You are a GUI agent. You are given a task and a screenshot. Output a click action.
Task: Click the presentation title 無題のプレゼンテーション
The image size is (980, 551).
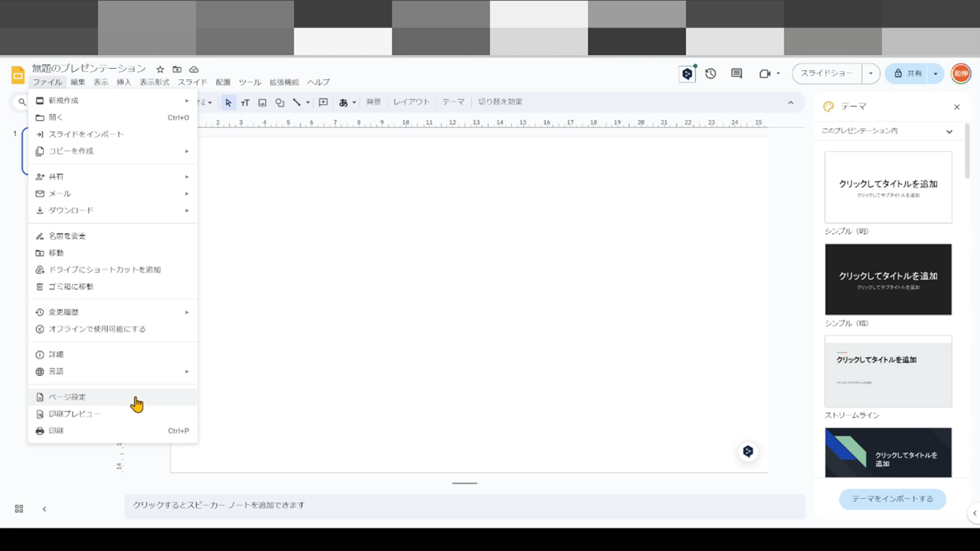click(x=89, y=69)
